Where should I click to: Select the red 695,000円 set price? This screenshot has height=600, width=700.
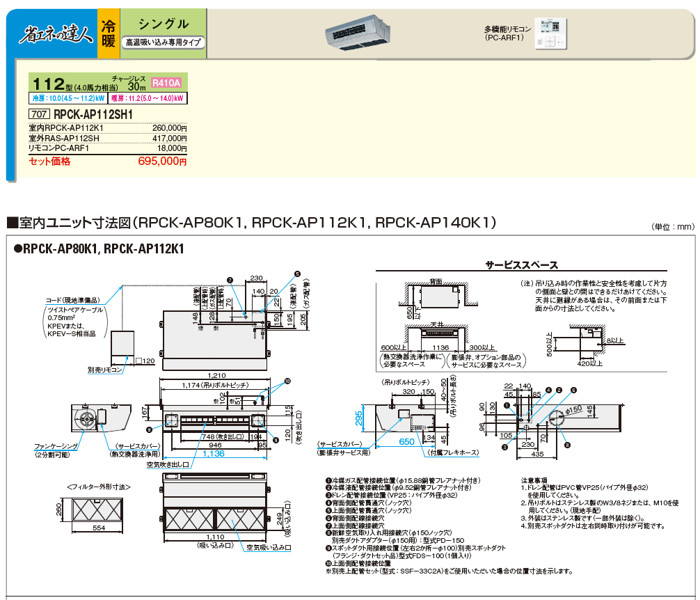coord(163,161)
